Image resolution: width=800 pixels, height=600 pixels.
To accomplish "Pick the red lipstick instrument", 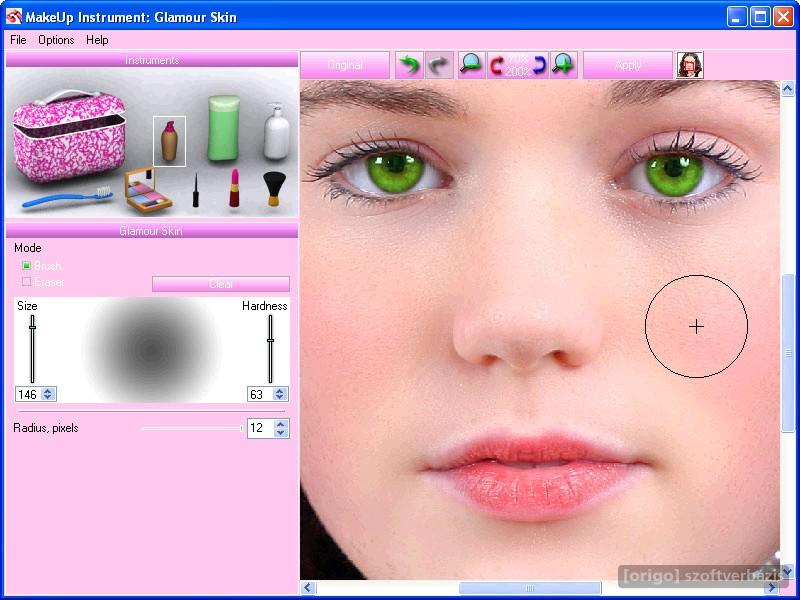I will coord(234,188).
